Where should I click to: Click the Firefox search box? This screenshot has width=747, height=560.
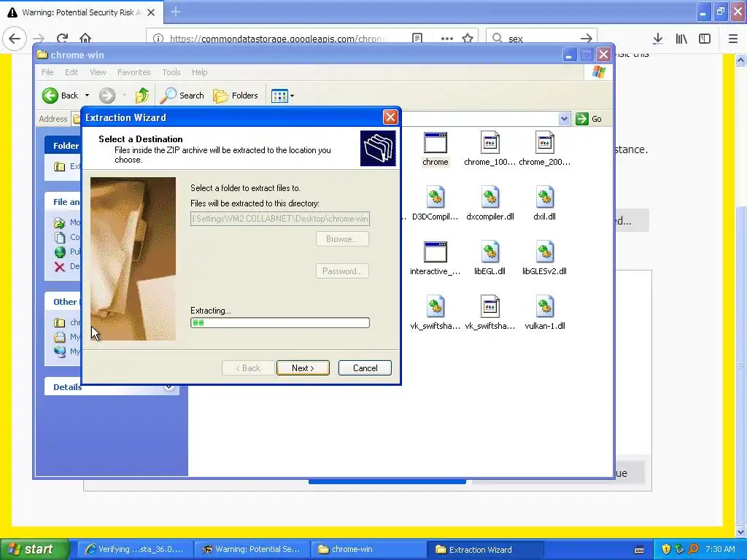[x=541, y=39]
